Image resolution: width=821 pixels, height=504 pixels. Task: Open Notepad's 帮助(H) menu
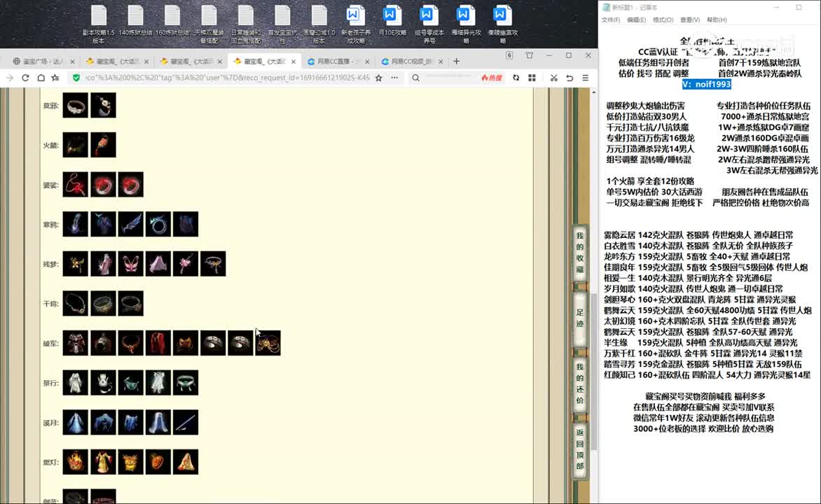[x=717, y=20]
